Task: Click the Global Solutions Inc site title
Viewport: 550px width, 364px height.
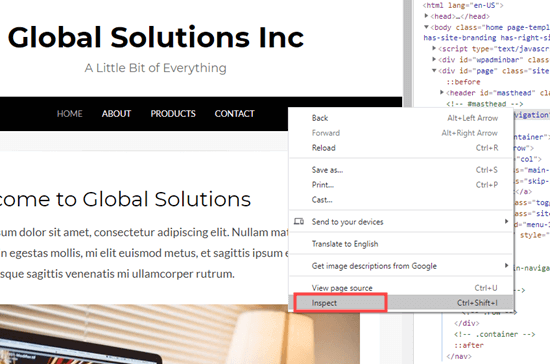Action: click(x=156, y=37)
